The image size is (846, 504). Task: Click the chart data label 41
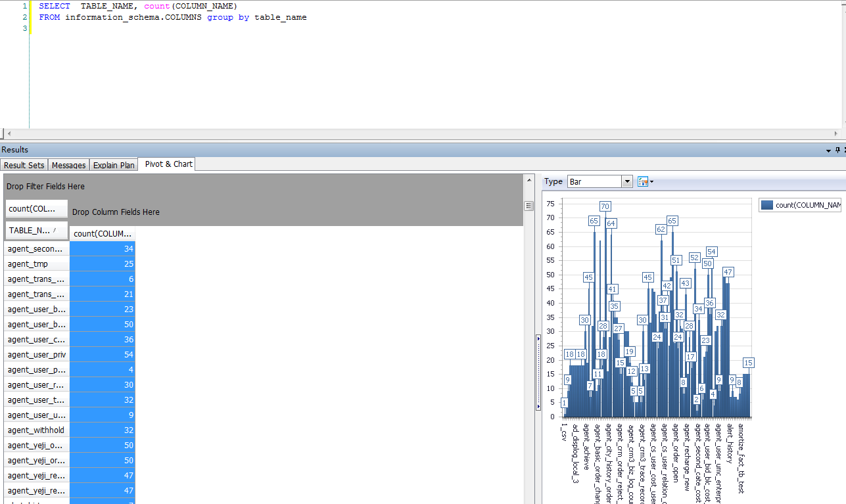point(612,289)
